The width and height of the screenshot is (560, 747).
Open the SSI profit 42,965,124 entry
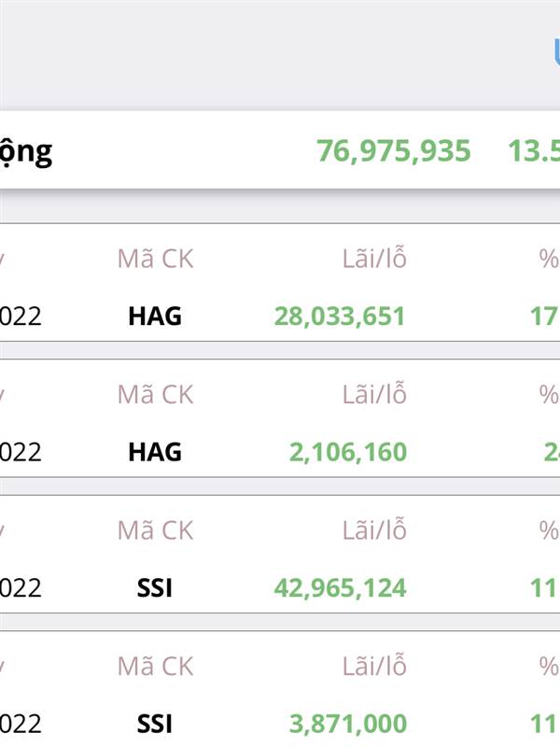(x=340, y=588)
